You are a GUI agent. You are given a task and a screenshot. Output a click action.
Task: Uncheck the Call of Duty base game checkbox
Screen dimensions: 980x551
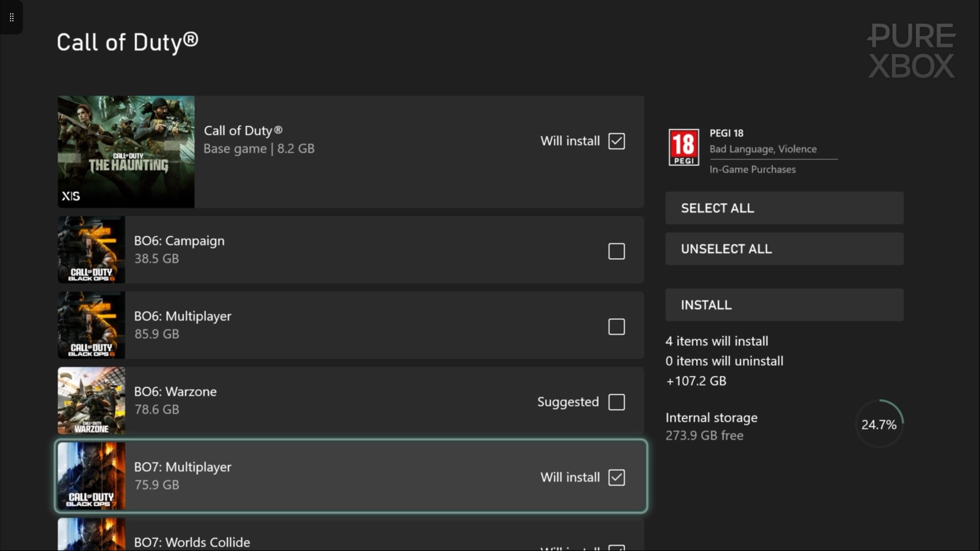(617, 141)
